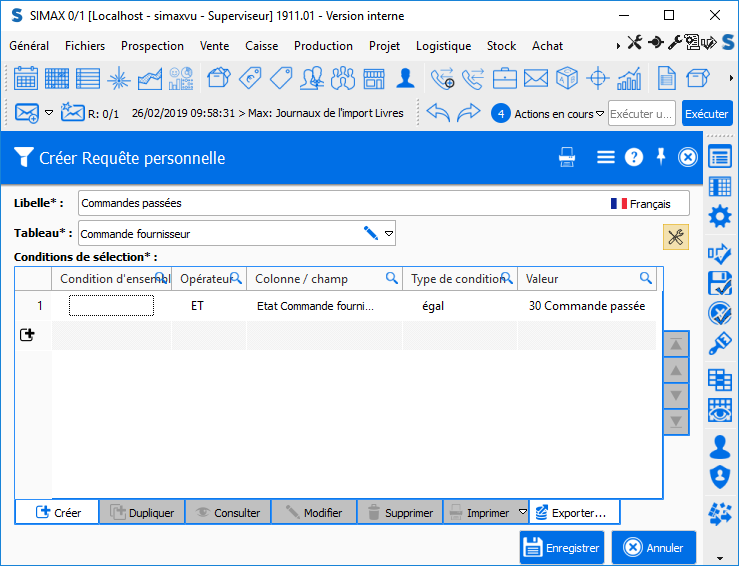Click the Libellé text field
Viewport: 739px width, 566px height.
(x=340, y=203)
